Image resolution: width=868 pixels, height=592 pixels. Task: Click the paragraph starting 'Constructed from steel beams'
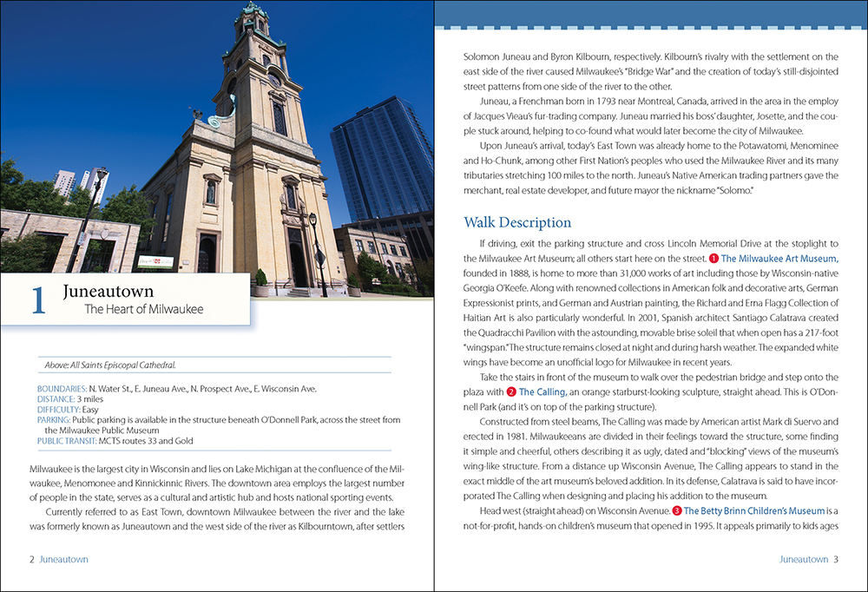(651, 459)
